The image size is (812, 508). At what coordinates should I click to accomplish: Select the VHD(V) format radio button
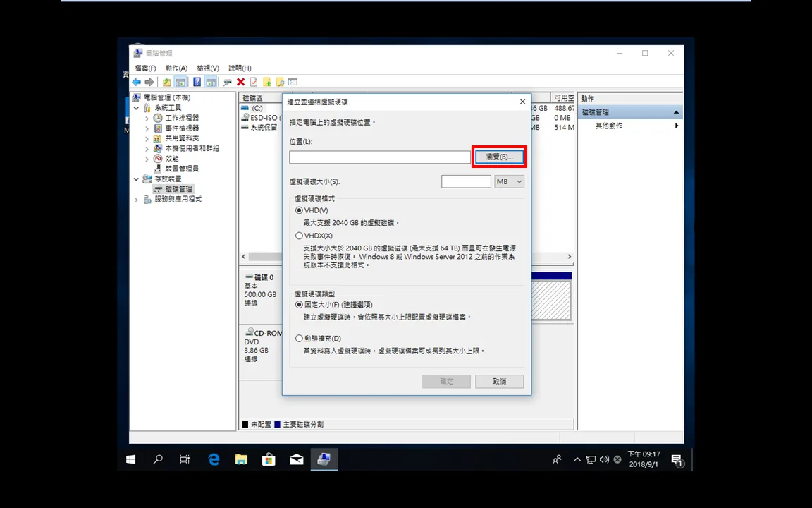click(x=299, y=210)
